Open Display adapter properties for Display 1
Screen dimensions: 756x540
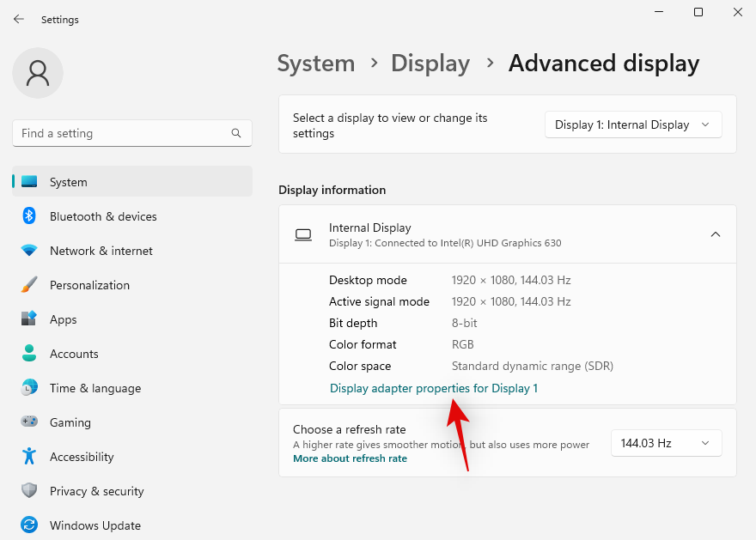pyautogui.click(x=434, y=388)
